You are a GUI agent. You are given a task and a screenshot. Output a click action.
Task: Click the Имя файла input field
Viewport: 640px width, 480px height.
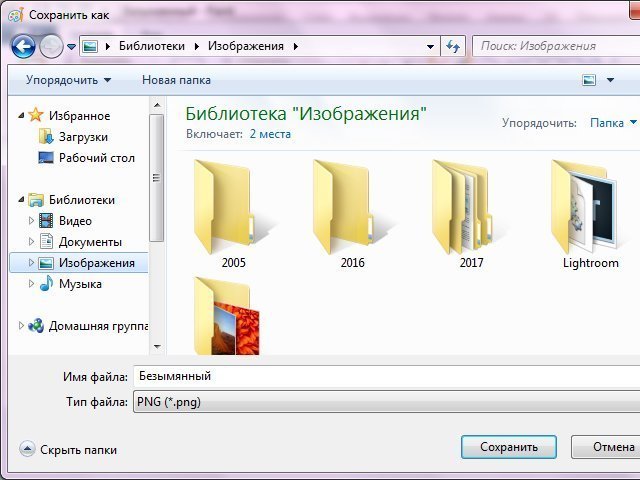point(385,377)
